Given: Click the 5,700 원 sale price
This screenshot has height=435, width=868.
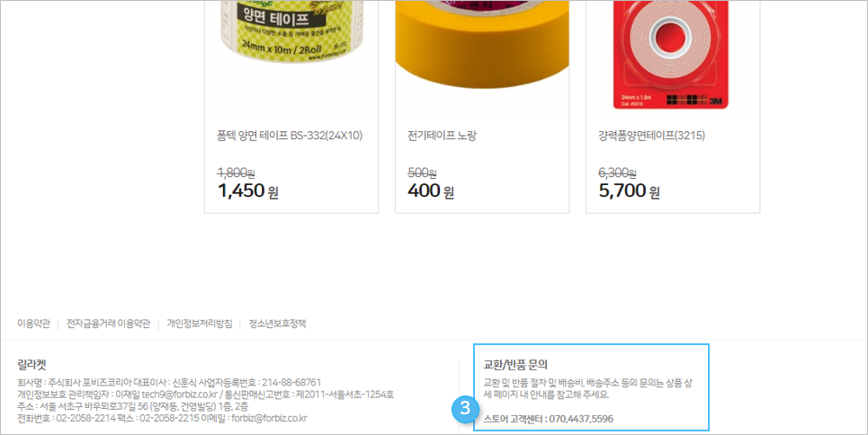Looking at the screenshot, I should [629, 191].
